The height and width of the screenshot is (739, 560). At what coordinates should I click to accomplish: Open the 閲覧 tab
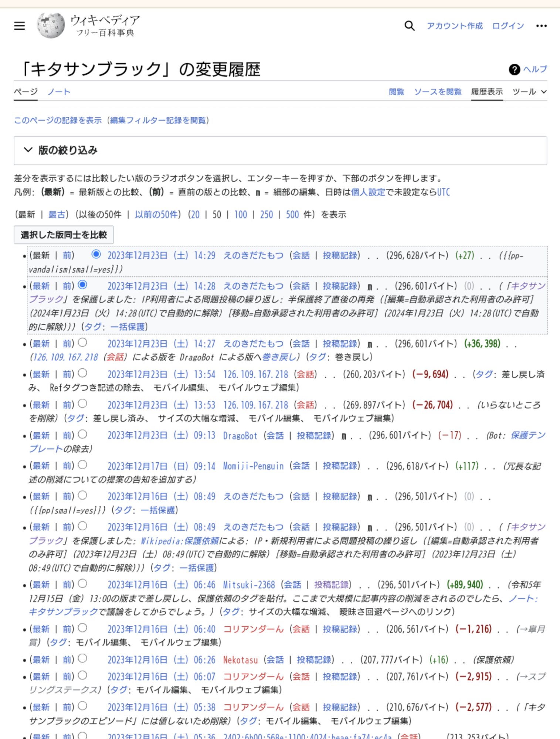click(x=396, y=92)
